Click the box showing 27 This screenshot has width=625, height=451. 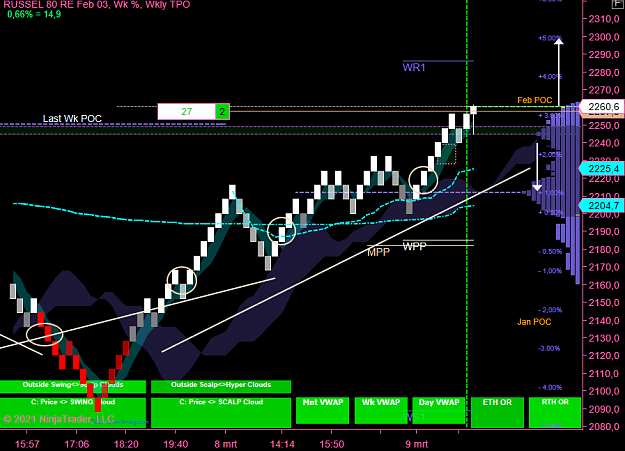(187, 112)
